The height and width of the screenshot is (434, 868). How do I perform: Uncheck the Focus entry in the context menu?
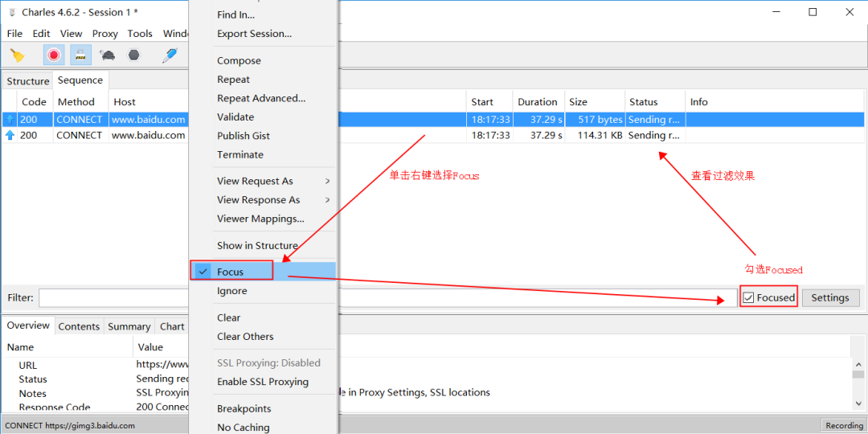point(263,272)
